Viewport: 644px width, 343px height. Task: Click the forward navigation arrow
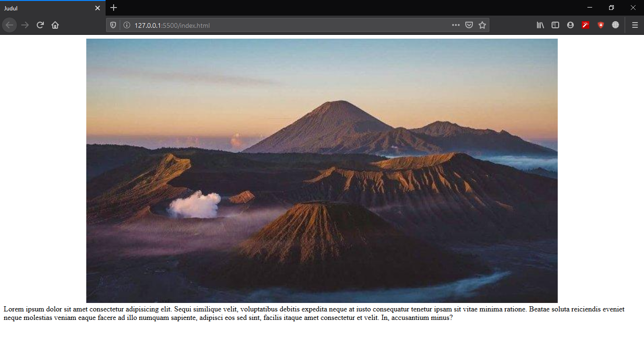(25, 25)
